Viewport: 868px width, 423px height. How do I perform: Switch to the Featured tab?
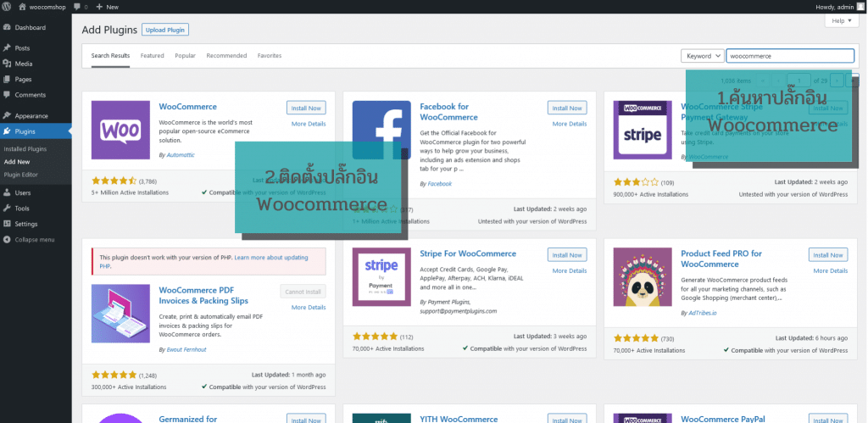[152, 56]
